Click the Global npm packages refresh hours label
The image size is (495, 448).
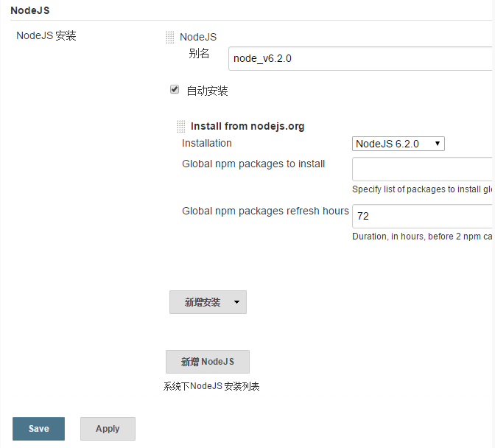pyautogui.click(x=265, y=211)
